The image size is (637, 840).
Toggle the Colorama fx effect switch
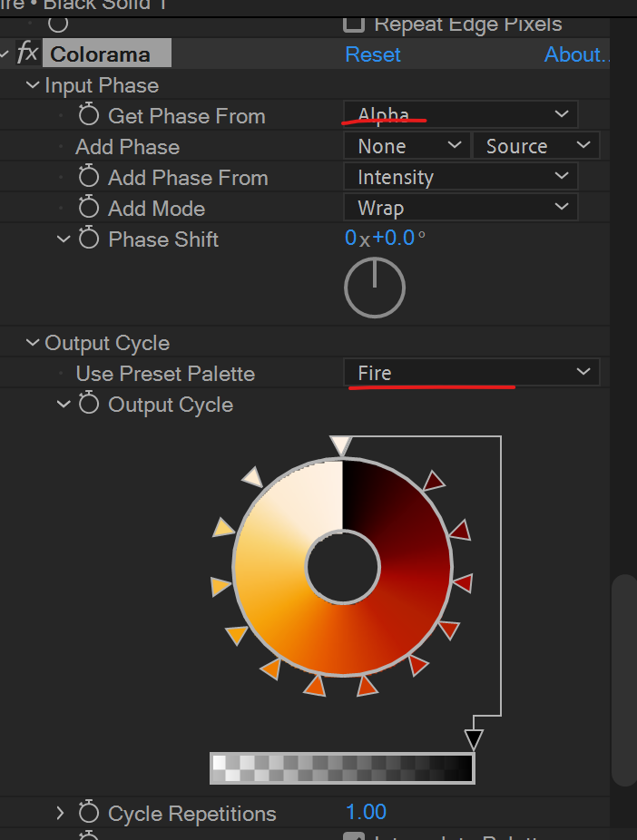[x=27, y=54]
